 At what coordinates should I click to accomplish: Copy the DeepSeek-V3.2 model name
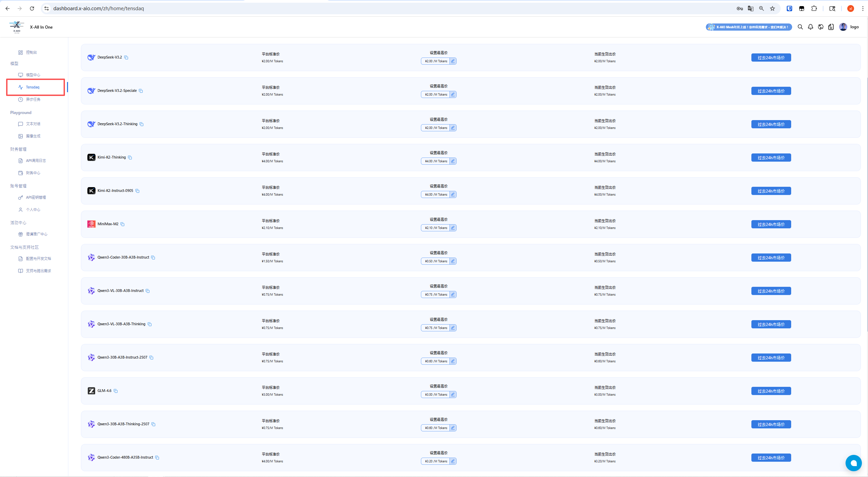pos(126,57)
